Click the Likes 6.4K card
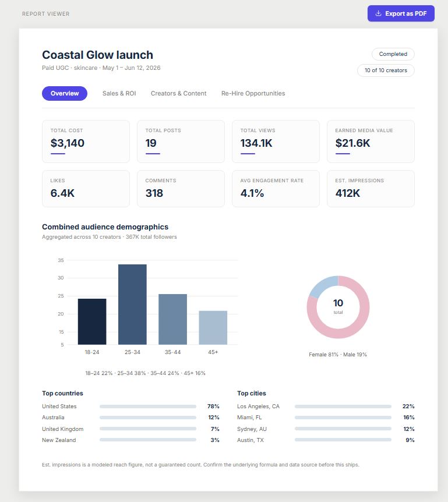448x502 pixels. (86, 189)
